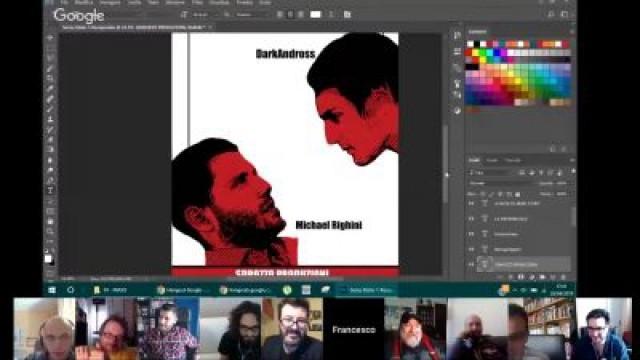Toggle visibility of the selected bottom layer
Screen dimensions: 640x360
tap(471, 264)
